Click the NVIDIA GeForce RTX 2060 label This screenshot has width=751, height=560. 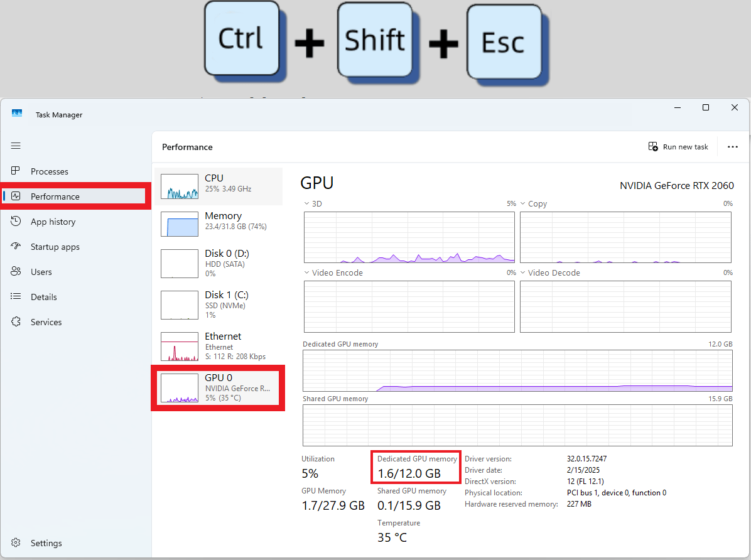(676, 186)
